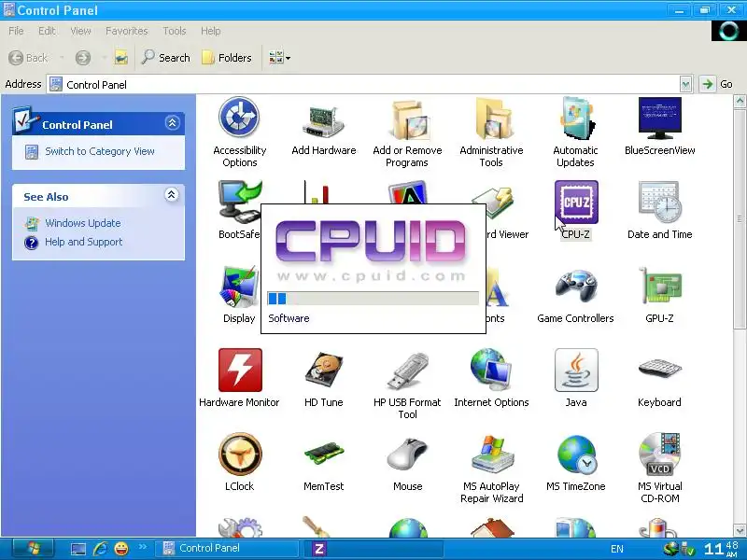Open the Tools menu

point(175,31)
